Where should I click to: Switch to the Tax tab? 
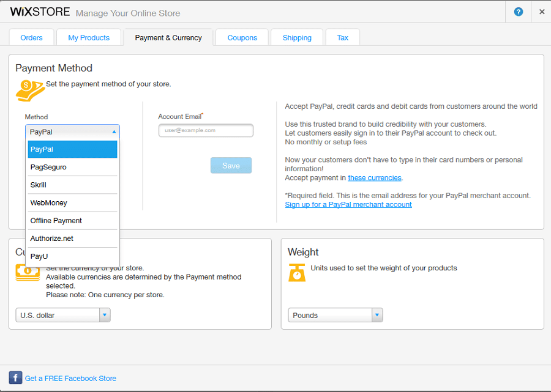click(x=343, y=37)
